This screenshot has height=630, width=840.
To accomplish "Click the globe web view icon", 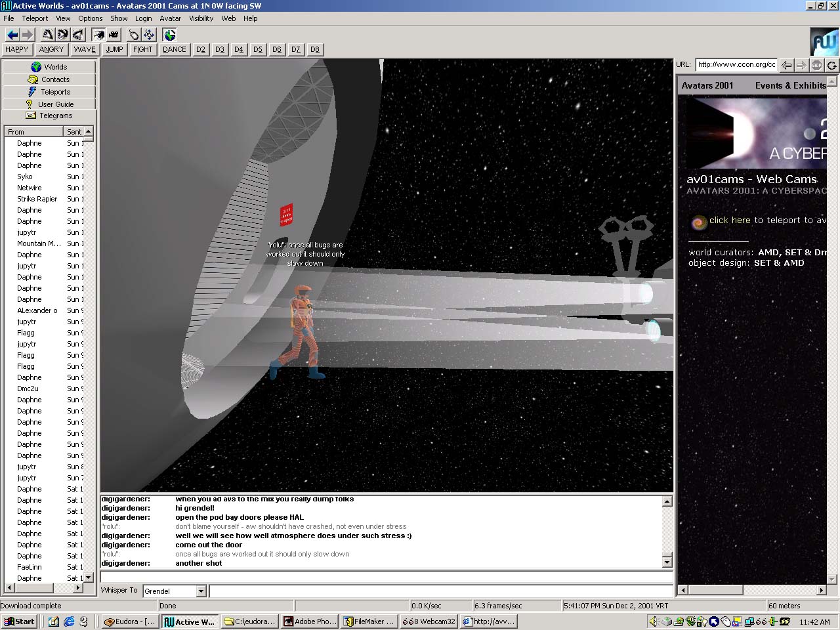I will (170, 35).
